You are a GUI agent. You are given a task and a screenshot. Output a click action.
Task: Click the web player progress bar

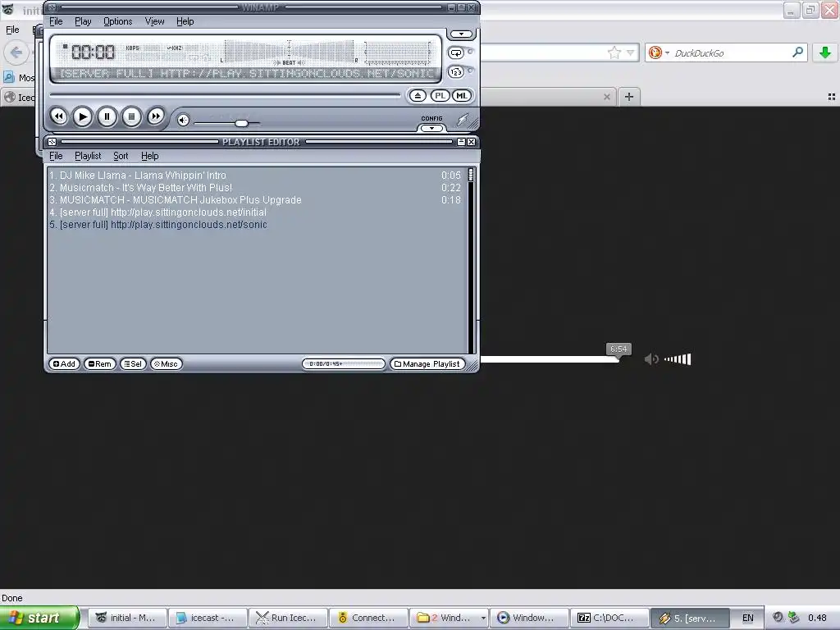[550, 359]
